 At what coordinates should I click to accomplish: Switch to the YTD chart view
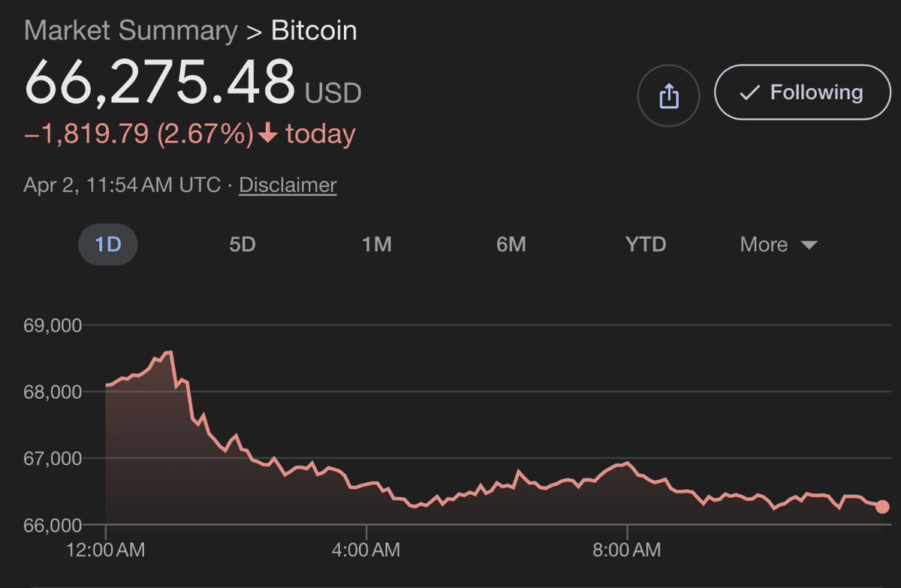coord(646,245)
